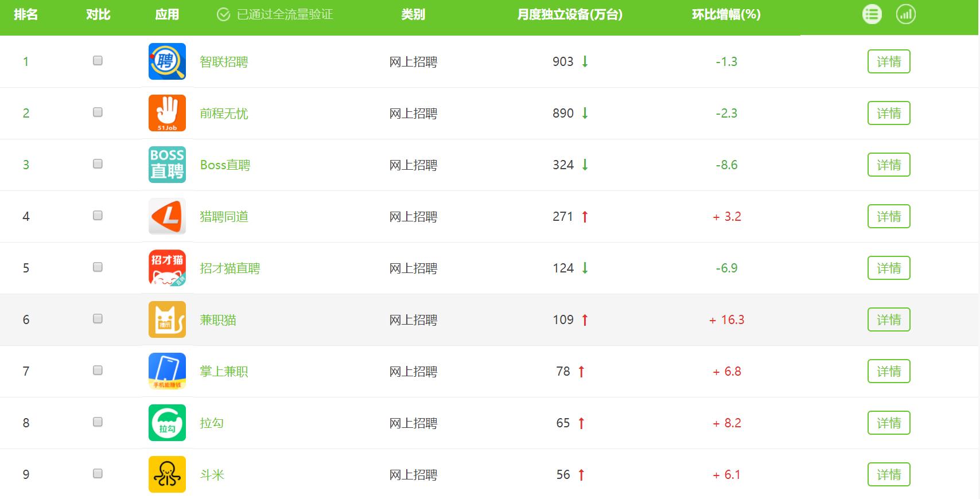
Task: Click the down arrow next to 890
Action: 585,113
